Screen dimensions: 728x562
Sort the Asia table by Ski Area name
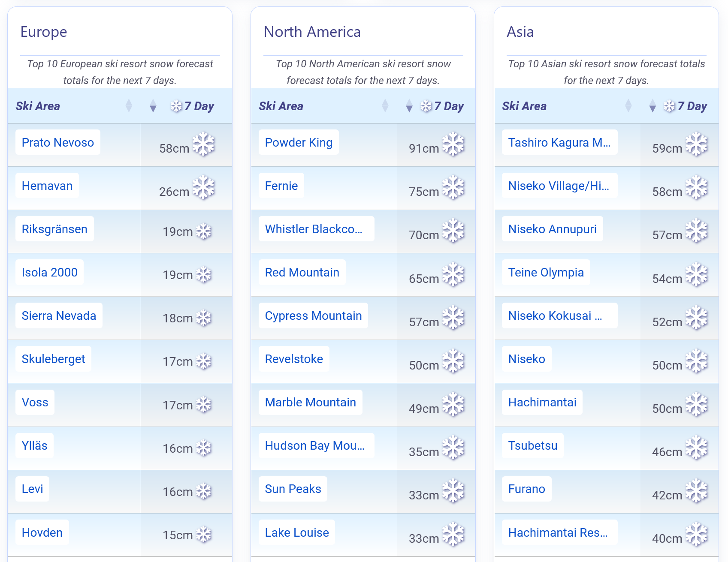click(628, 106)
